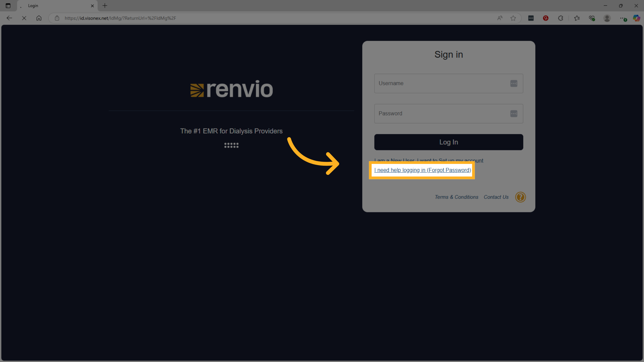Click password manager icon in Username field
Screen dimensions: 644x362
coord(514,83)
